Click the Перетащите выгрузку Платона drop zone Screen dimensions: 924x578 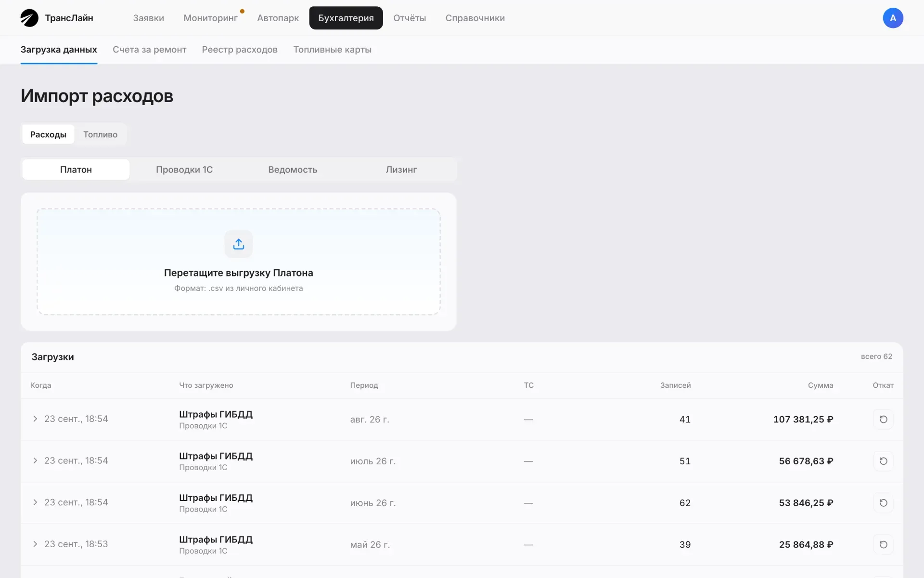(239, 262)
